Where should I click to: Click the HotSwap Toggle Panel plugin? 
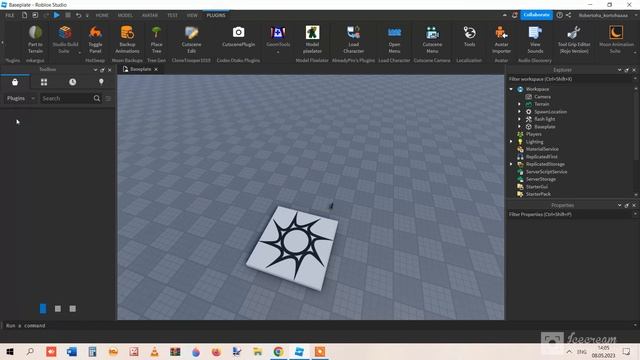tap(95, 39)
